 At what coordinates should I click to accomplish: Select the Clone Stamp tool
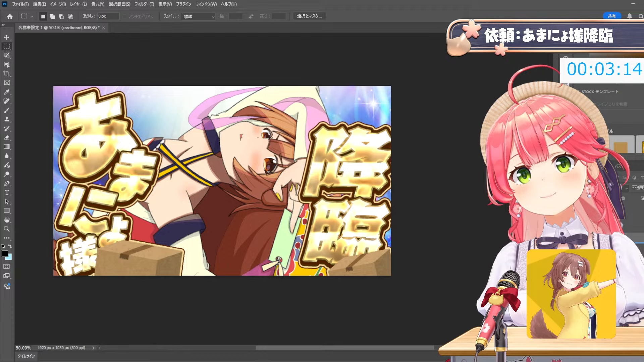click(x=7, y=119)
